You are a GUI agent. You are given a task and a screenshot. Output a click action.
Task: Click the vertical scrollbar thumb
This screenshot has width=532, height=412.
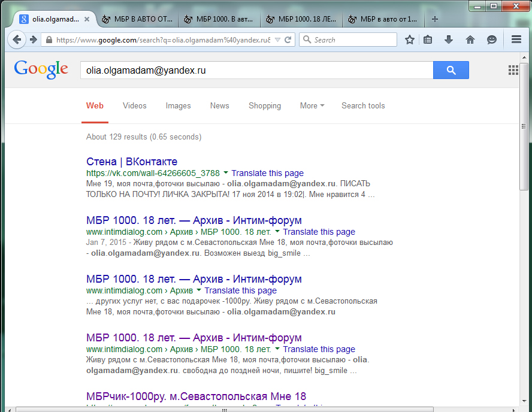pos(524,126)
